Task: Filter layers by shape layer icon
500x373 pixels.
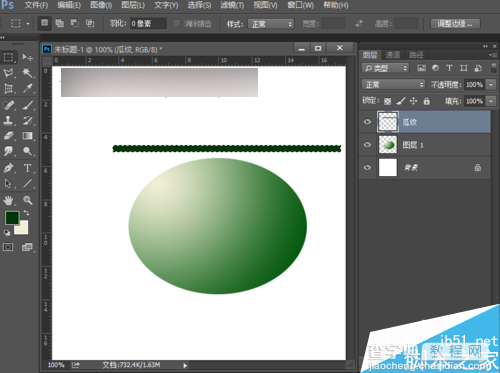Action: (464, 68)
